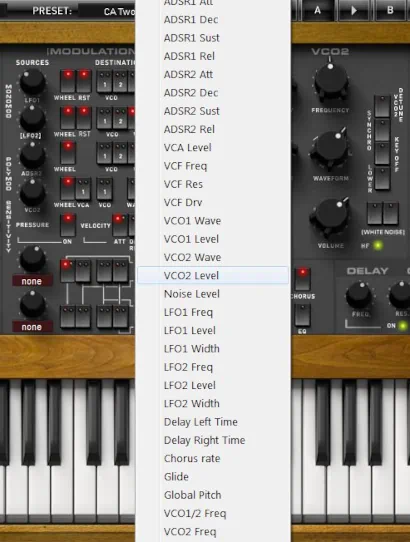Select LFO1 Width entry

(x=213, y=349)
